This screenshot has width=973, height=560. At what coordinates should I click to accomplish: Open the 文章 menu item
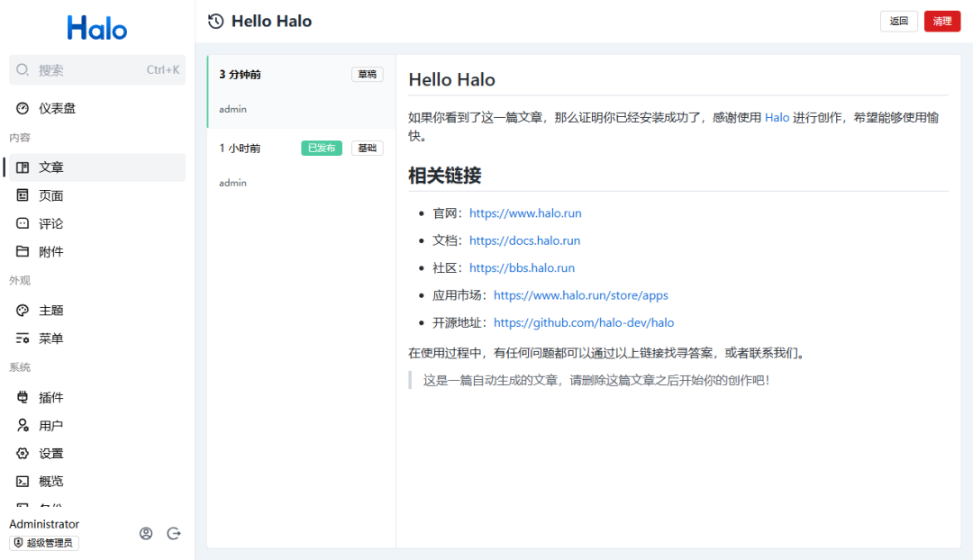tap(51, 167)
